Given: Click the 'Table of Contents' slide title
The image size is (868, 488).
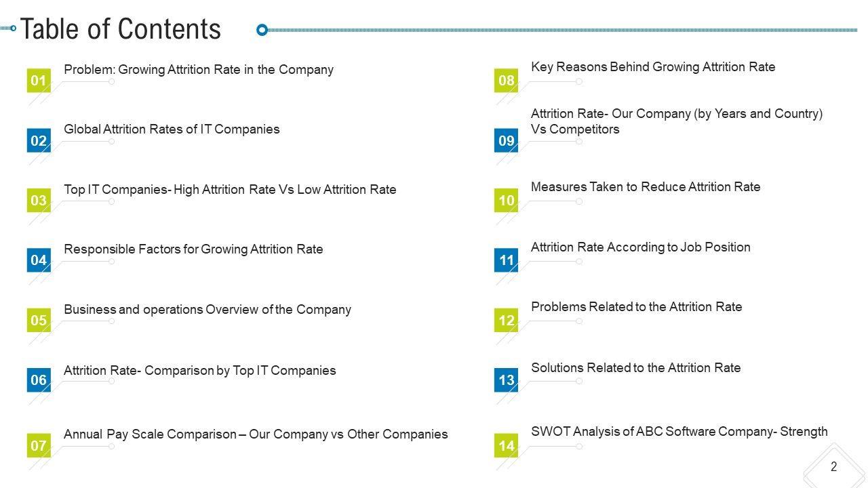Looking at the screenshot, I should [121, 29].
